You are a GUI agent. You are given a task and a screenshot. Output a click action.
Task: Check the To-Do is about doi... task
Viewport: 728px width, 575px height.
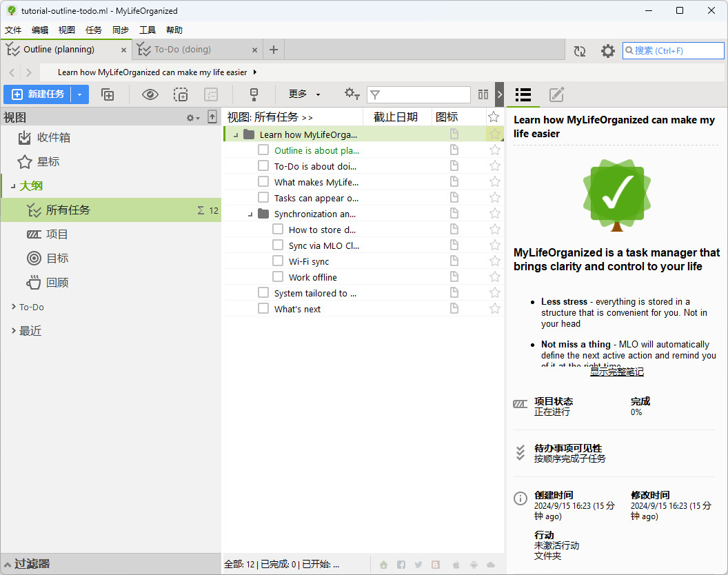(263, 165)
